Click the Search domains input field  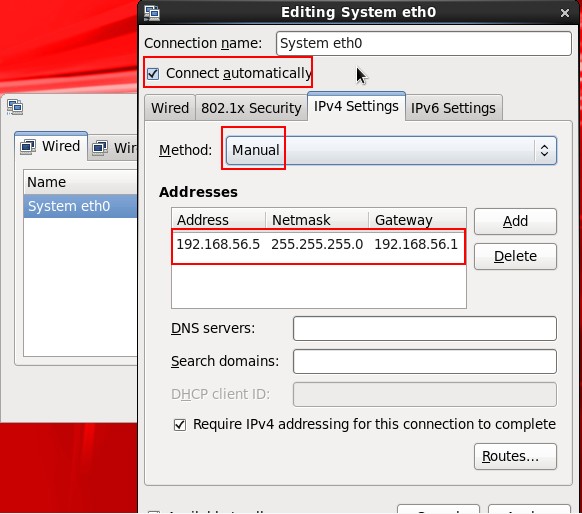pos(425,361)
